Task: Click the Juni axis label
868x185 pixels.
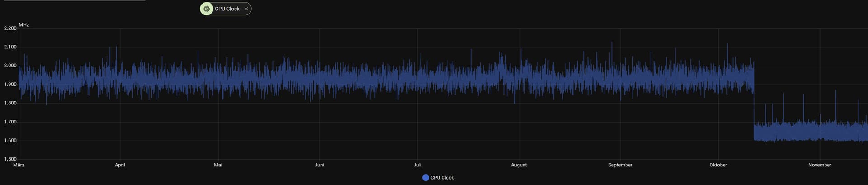Action: (x=319, y=165)
